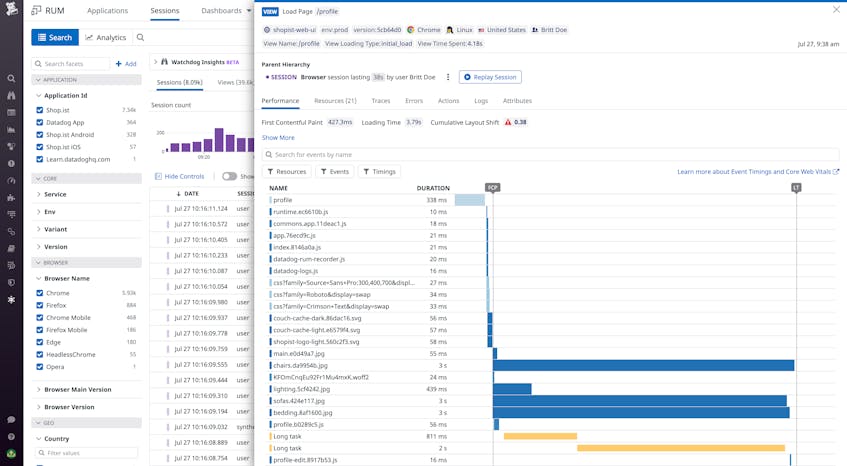The width and height of the screenshot is (847, 466).
Task: Click the blue VIEW badge
Action: click(270, 11)
